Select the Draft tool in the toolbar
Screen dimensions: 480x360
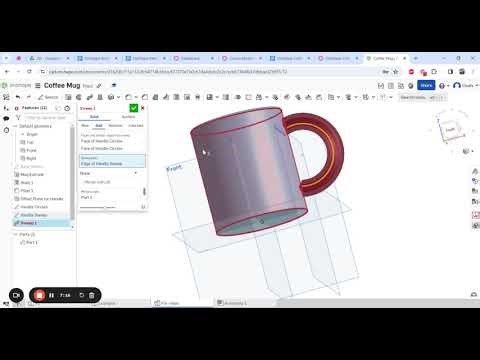tap(155, 97)
